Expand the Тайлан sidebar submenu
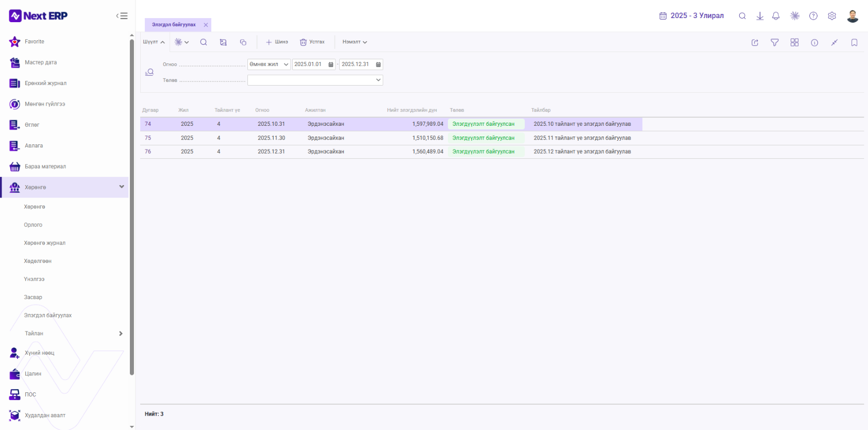 (121, 334)
